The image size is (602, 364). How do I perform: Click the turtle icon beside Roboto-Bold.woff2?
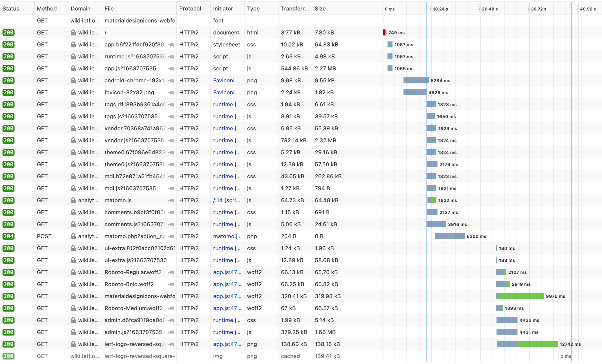tap(171, 284)
